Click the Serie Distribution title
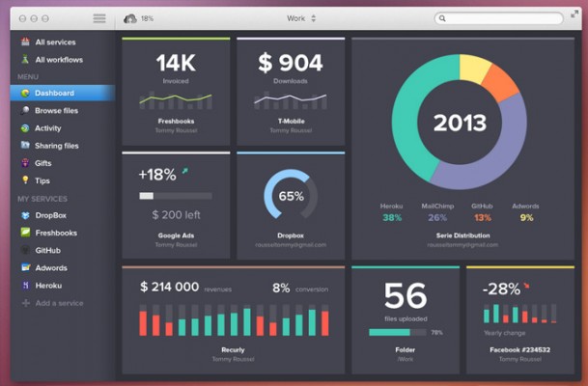The image size is (588, 386). tap(462, 235)
